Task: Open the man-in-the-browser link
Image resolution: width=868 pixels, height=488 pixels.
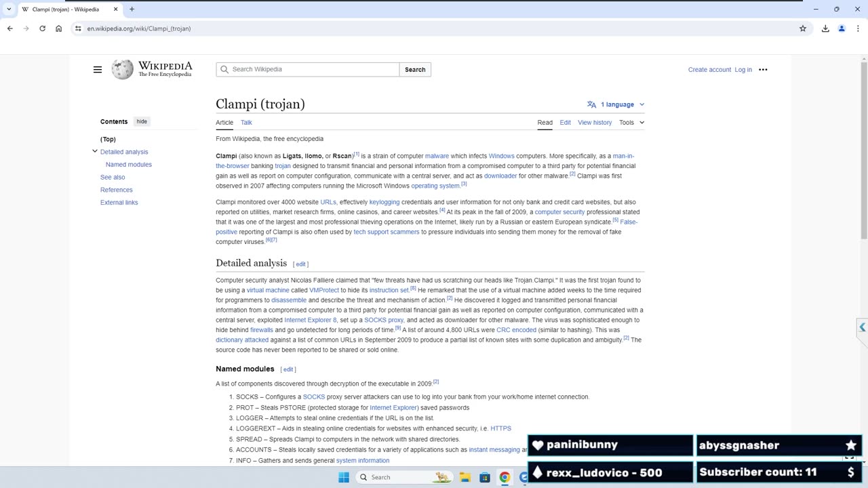Action: point(623,156)
